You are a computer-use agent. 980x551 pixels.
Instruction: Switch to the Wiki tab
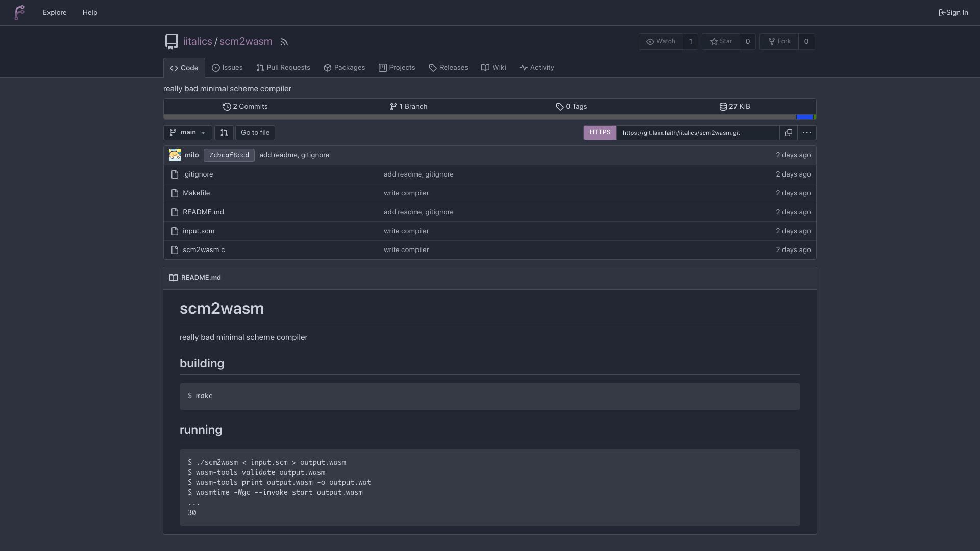pyautogui.click(x=494, y=68)
